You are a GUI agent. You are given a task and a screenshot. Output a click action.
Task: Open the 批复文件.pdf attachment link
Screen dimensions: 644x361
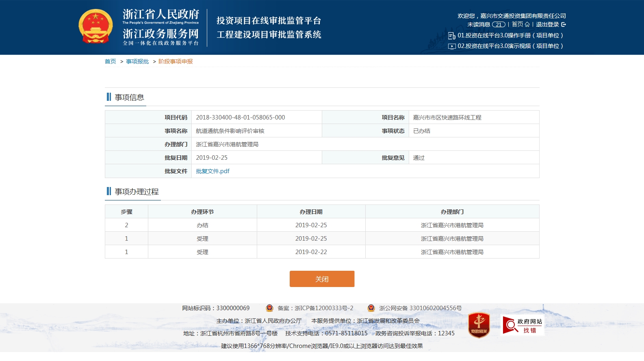click(x=212, y=171)
